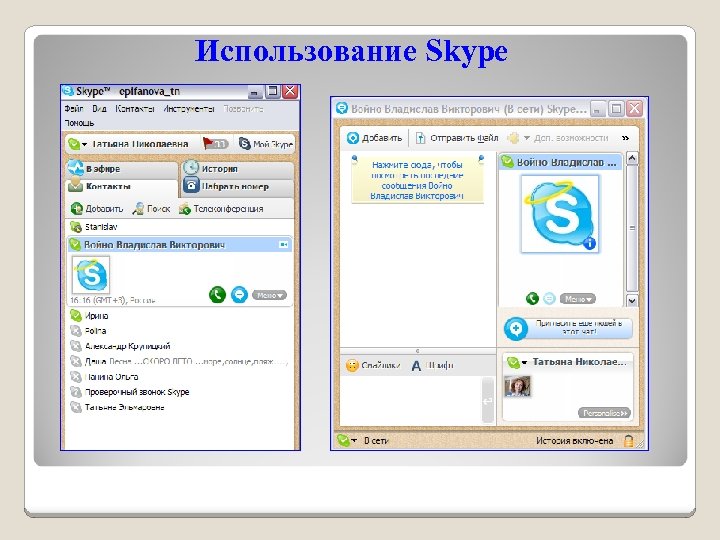Viewport: 720px width, 540px height.
Task: Click the padlock icon in chat status bar
Action: (x=628, y=441)
